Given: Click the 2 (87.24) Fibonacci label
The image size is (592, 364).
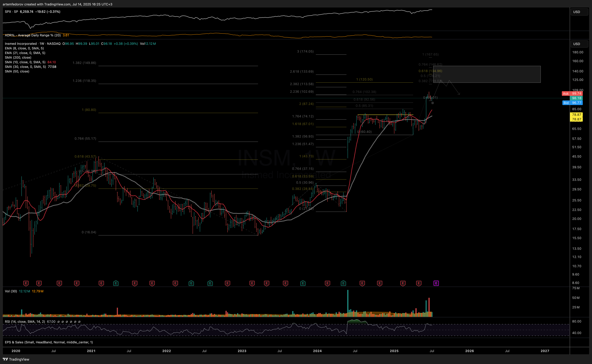Looking at the screenshot, I should pos(306,104).
